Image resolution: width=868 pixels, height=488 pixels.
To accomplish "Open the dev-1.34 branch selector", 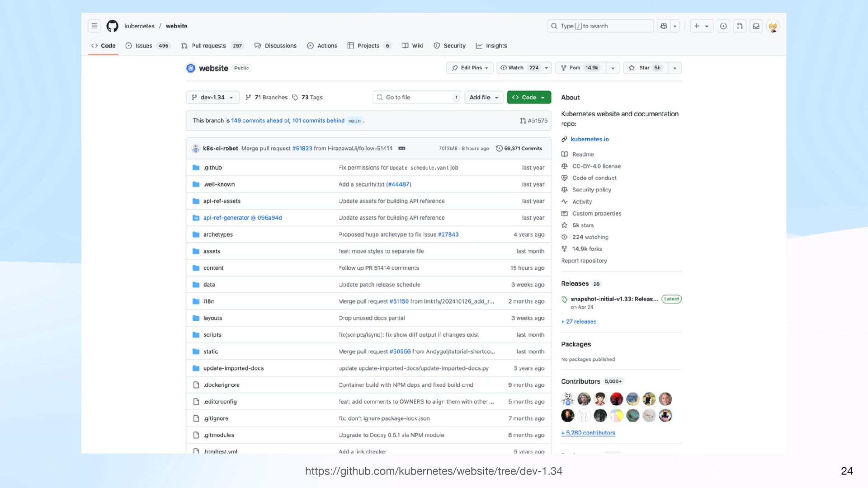I will (212, 97).
